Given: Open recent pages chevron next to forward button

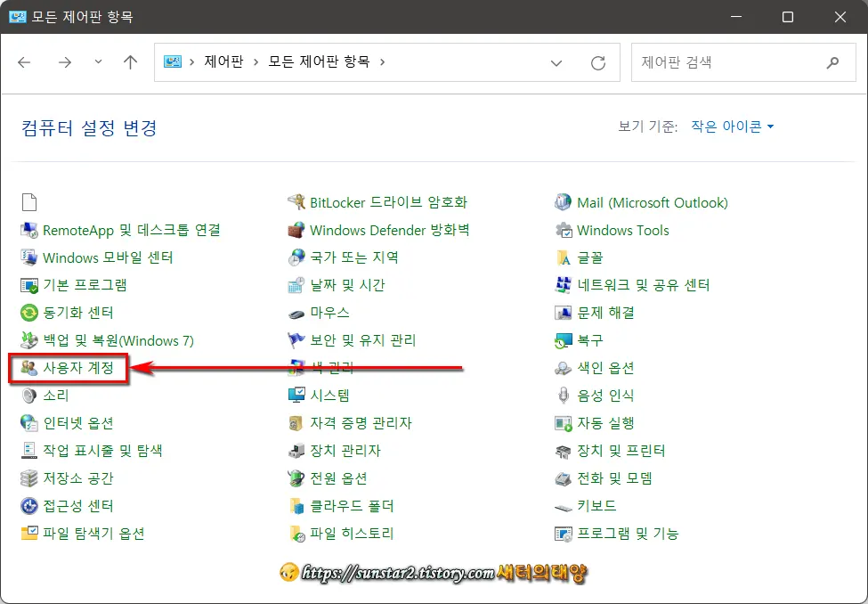Looking at the screenshot, I should (x=98, y=62).
